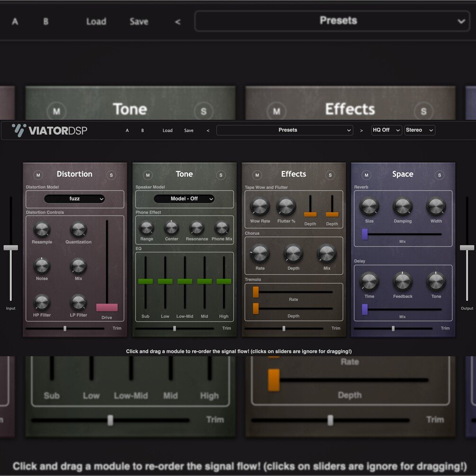
Task: Click the Noise knob
Action: (42, 266)
